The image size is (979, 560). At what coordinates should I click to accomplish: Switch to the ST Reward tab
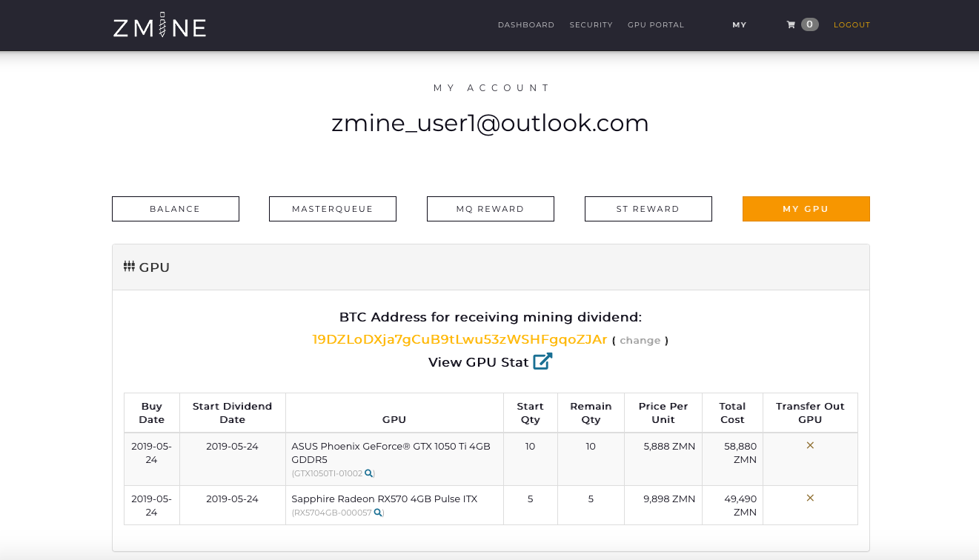[648, 209]
